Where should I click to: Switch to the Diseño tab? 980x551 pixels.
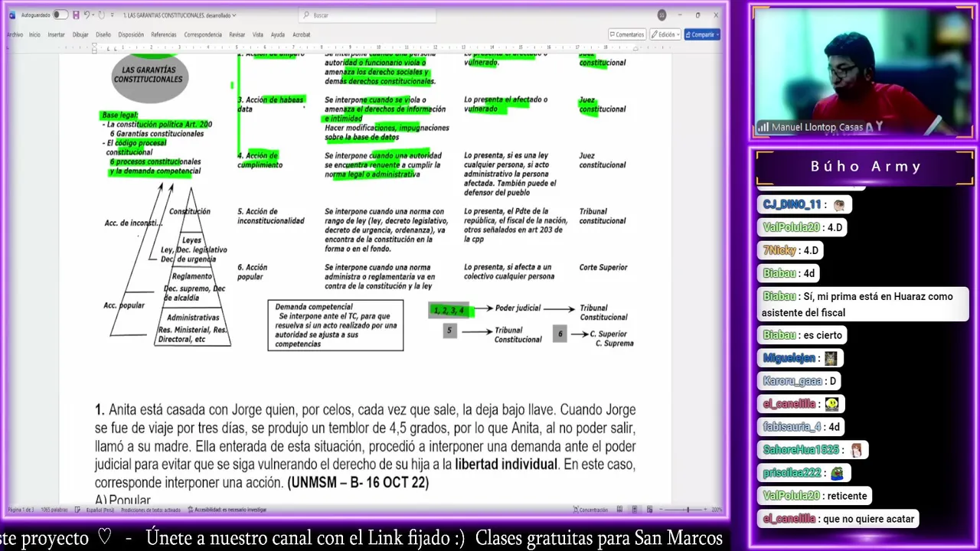pos(103,34)
